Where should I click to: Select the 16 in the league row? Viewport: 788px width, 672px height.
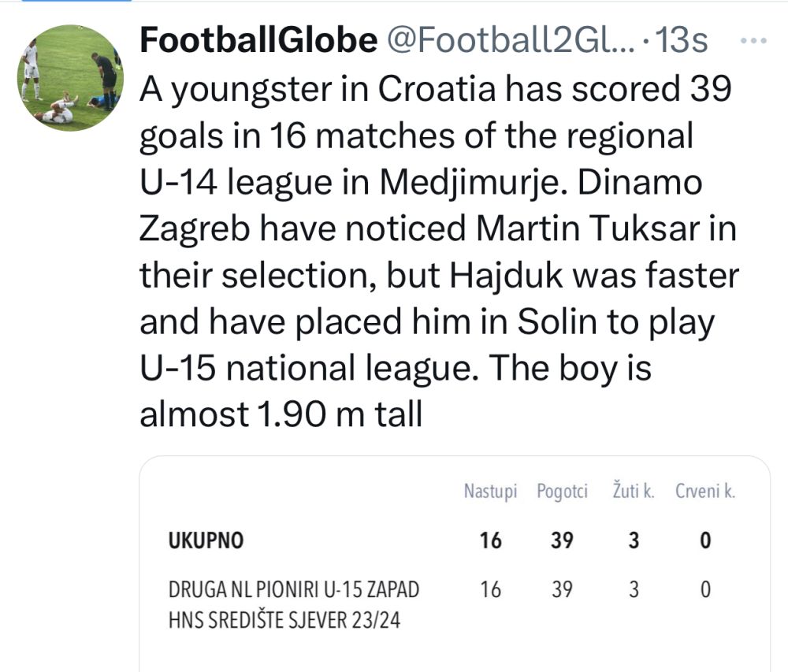(x=490, y=589)
